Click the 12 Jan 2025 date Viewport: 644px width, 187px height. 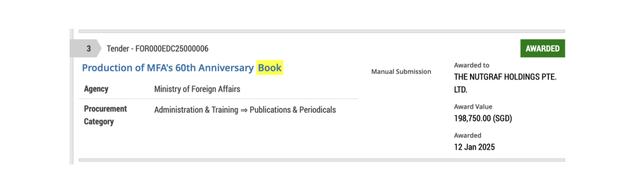(474, 147)
